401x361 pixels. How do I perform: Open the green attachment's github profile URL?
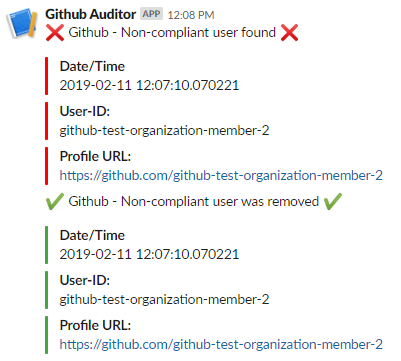(x=221, y=344)
